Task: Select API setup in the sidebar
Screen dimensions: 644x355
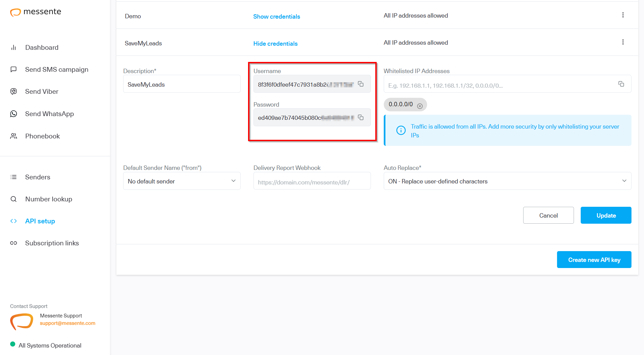Action: click(x=40, y=221)
